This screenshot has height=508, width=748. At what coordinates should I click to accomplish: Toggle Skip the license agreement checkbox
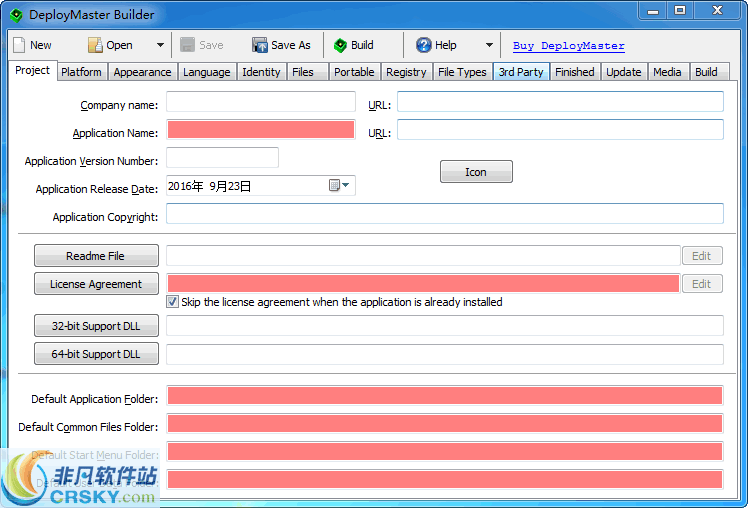pyautogui.click(x=172, y=301)
